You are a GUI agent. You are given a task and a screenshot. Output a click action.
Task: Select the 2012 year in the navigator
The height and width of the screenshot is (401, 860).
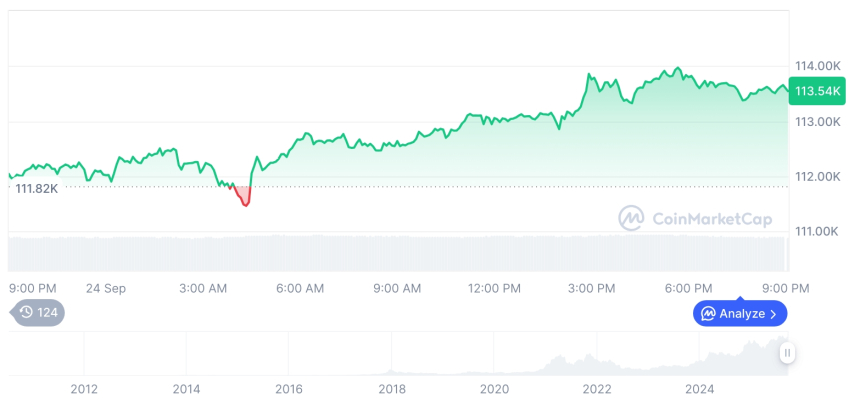(84, 389)
